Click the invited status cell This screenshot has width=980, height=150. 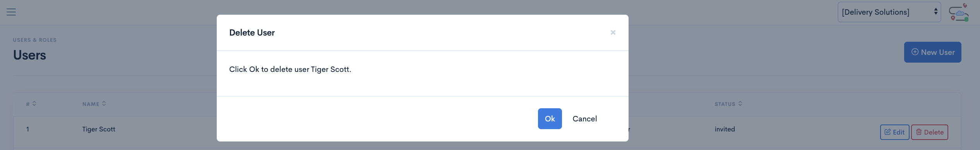point(725,129)
